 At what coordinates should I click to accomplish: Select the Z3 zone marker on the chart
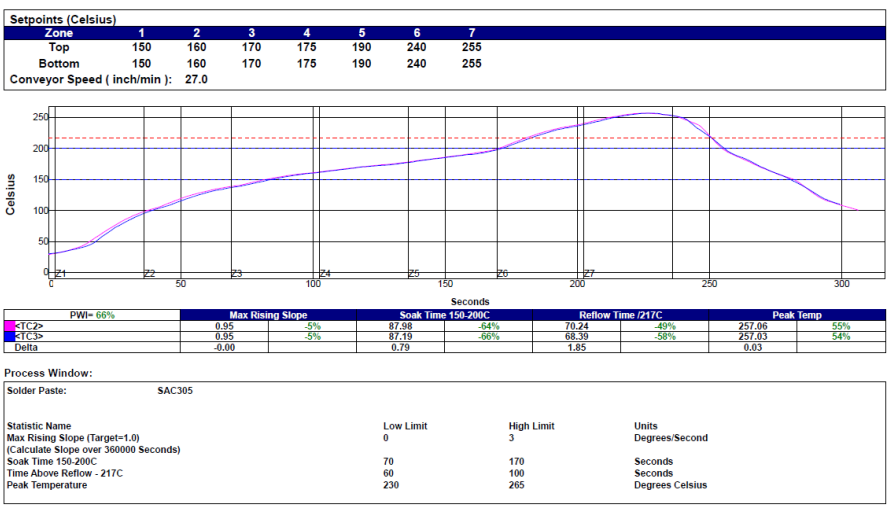pos(236,274)
